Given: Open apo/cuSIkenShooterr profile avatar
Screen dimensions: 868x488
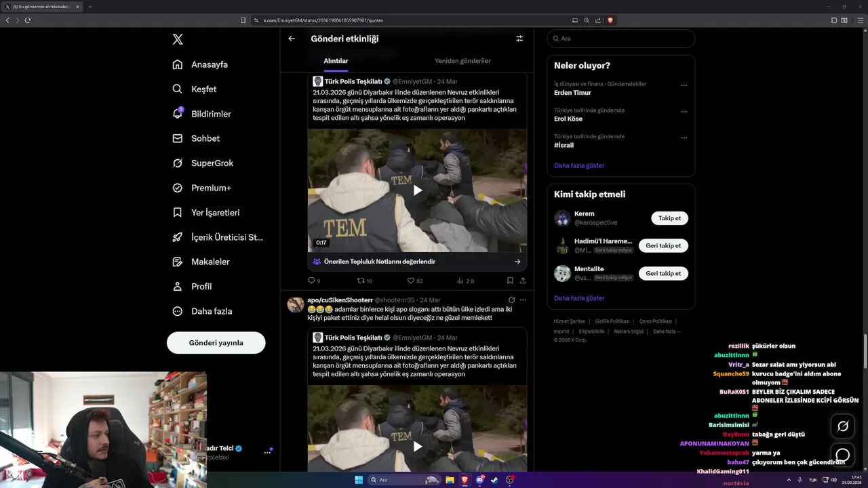Looking at the screenshot, I should click(296, 304).
